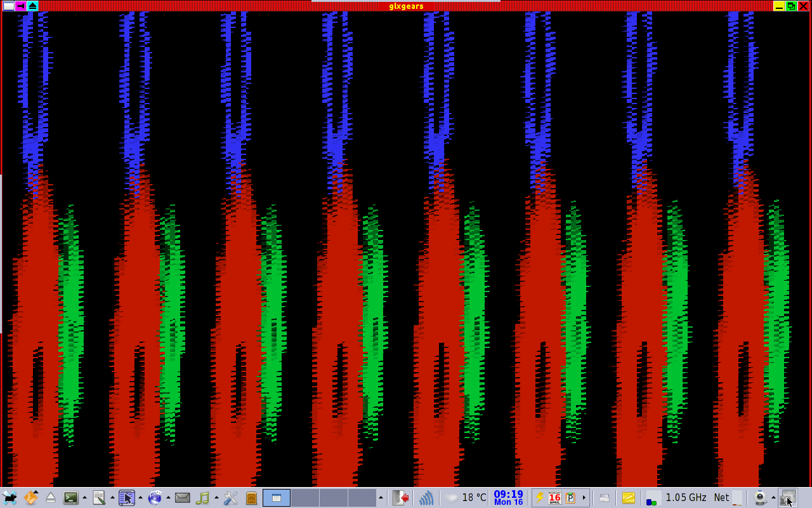Click the wireless signal indicator
The height and width of the screenshot is (508, 812).
(x=426, y=498)
